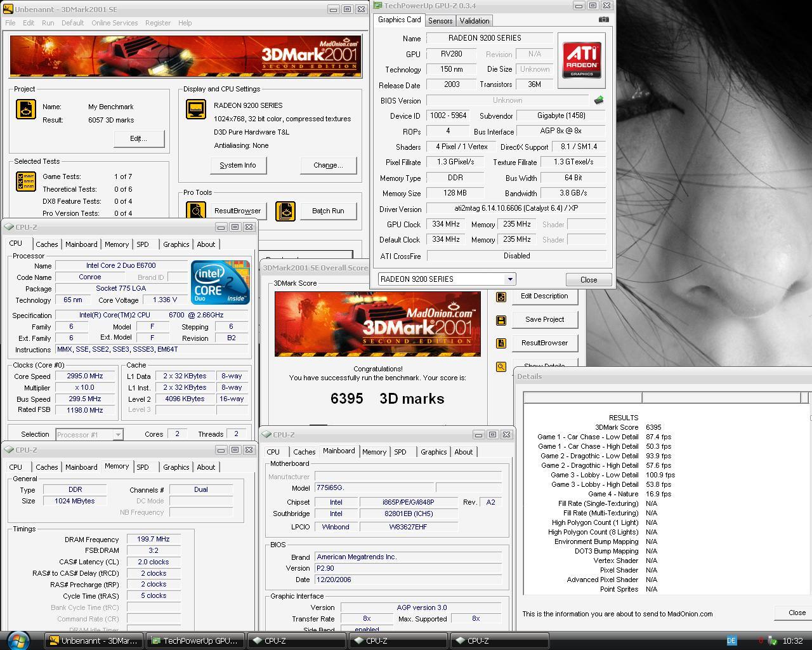Select Memory tab in Mainboard CPU-Z window

pos(374,452)
